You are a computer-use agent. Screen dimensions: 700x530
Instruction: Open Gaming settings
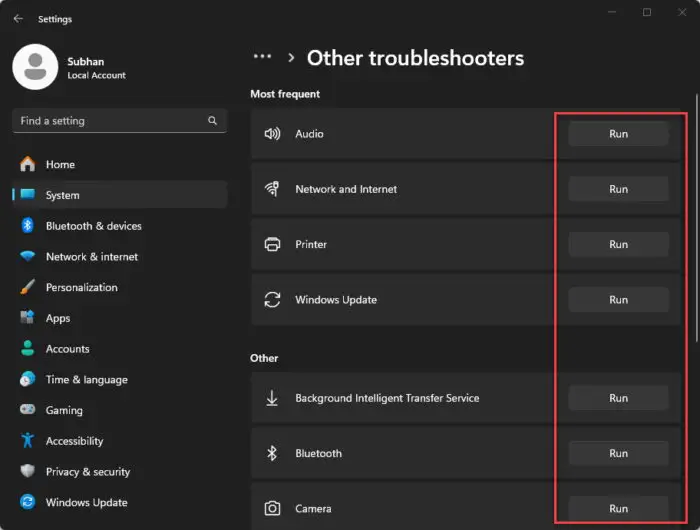(x=120, y=410)
